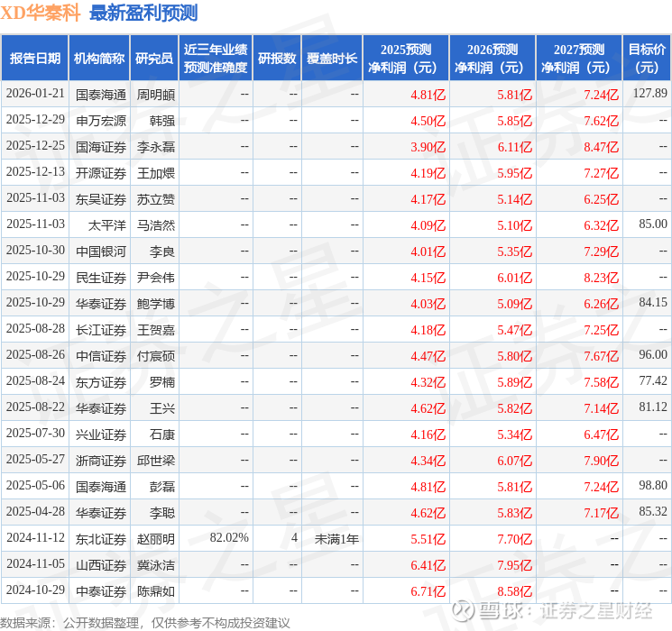672x631 pixels.
Task: Click target price 84.15
Action: [x=653, y=302]
